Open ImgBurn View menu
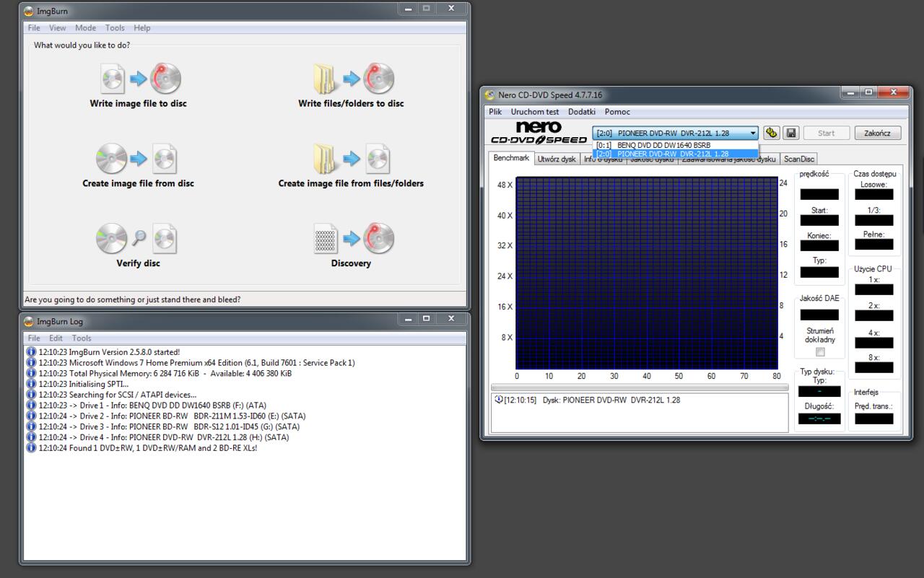This screenshot has width=924, height=578. (58, 27)
